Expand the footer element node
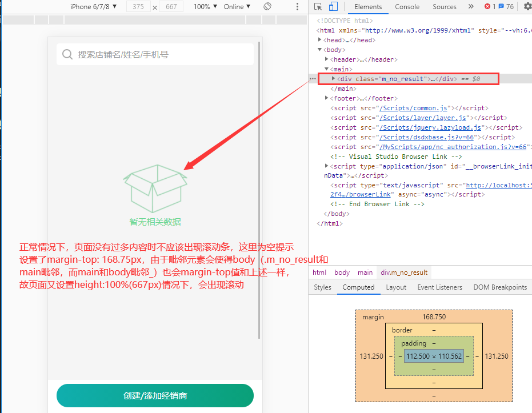This screenshot has height=413, width=532. pos(326,98)
